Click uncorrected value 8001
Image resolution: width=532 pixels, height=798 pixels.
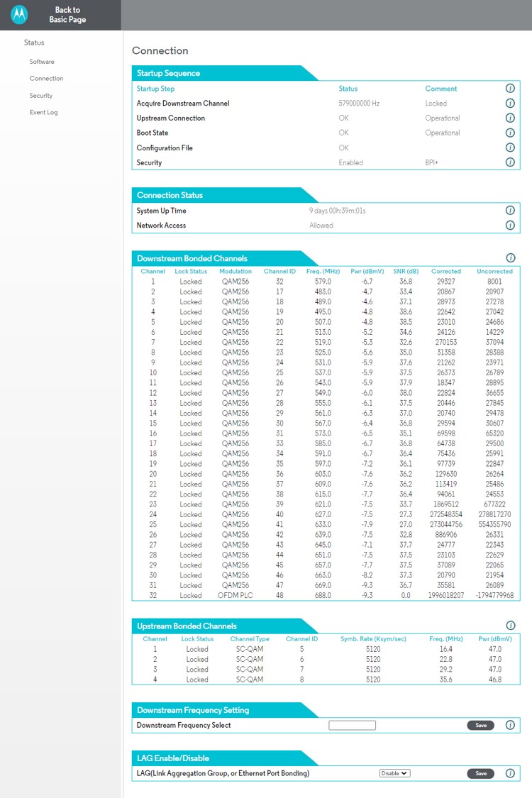point(494,282)
